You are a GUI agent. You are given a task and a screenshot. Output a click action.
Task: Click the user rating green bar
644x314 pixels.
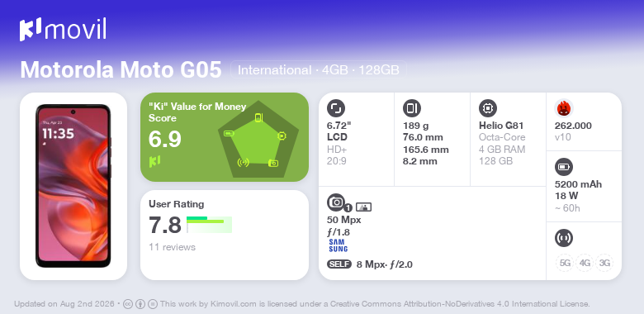[x=209, y=225]
